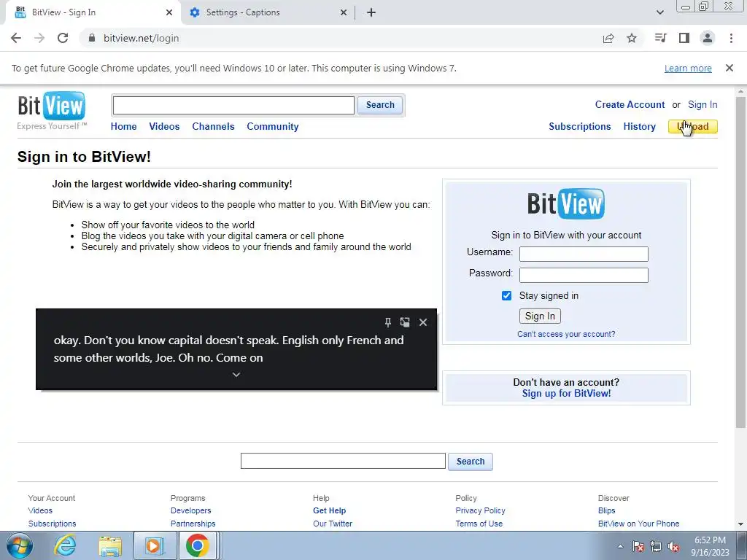Screen dimensions: 747x560
Task: Close the live caption box
Action: click(x=423, y=322)
